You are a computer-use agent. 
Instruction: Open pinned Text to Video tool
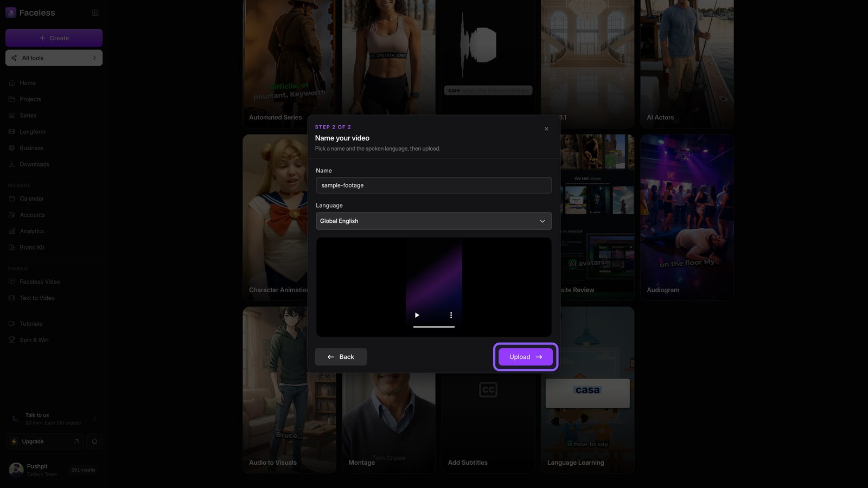(54, 298)
